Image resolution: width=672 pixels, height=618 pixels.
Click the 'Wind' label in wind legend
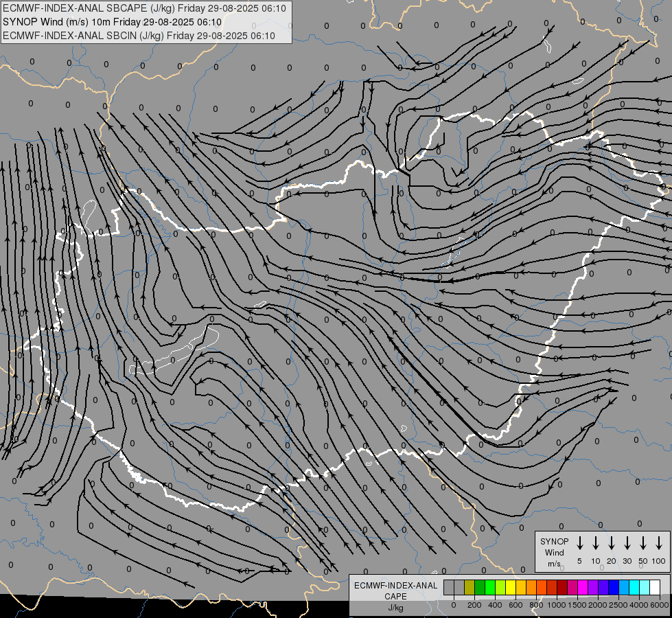tap(554, 552)
